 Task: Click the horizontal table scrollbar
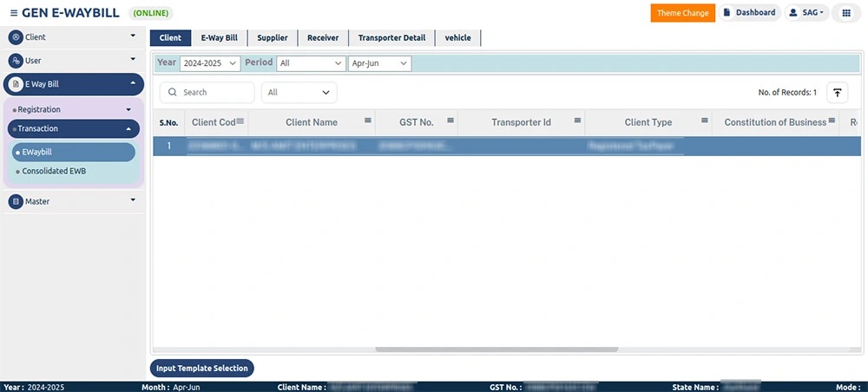click(496, 350)
